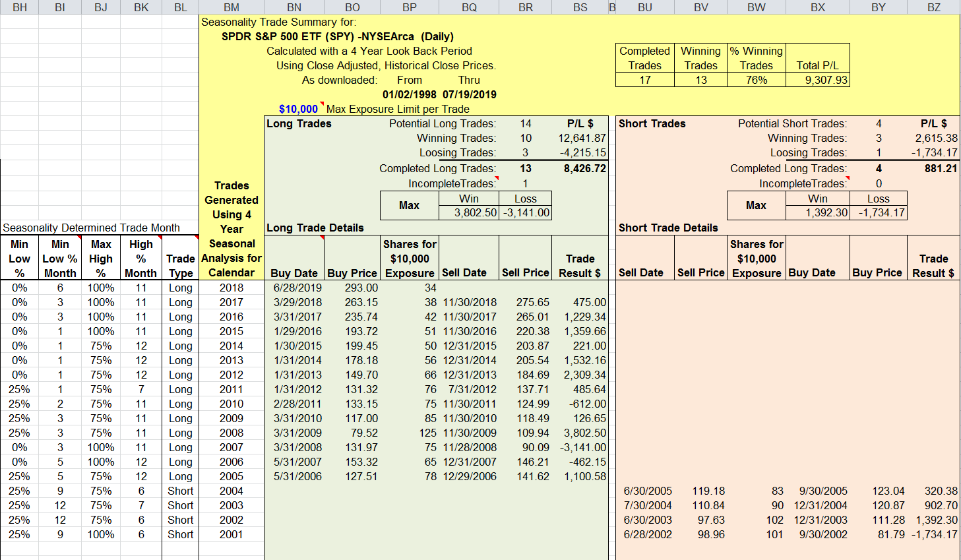
Task: Select short buy price 123.04
Action: click(888, 491)
